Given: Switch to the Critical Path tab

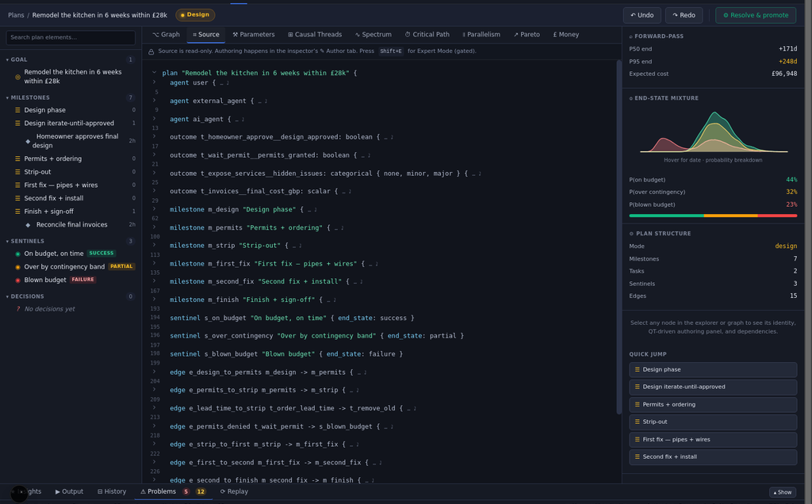Looking at the screenshot, I should click(427, 35).
